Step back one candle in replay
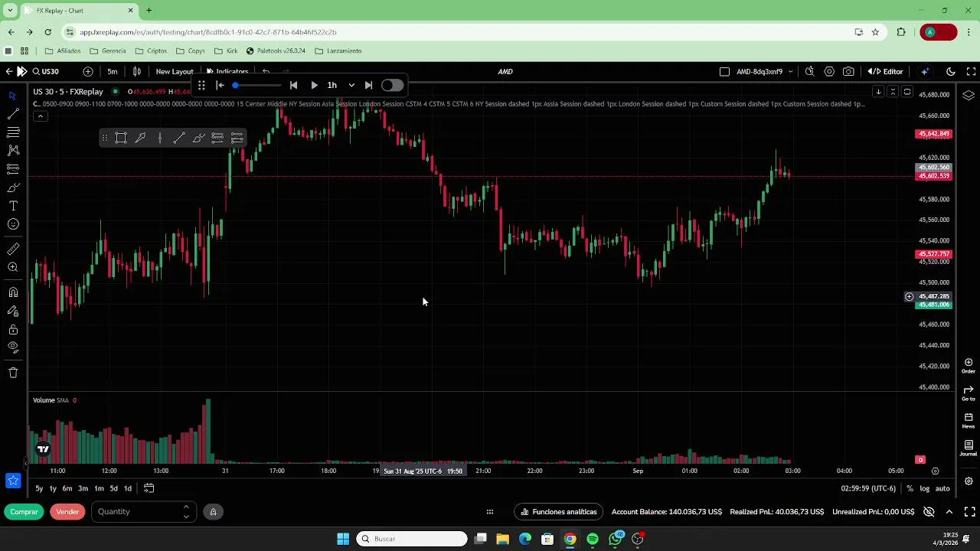The width and height of the screenshot is (980, 551). (293, 85)
